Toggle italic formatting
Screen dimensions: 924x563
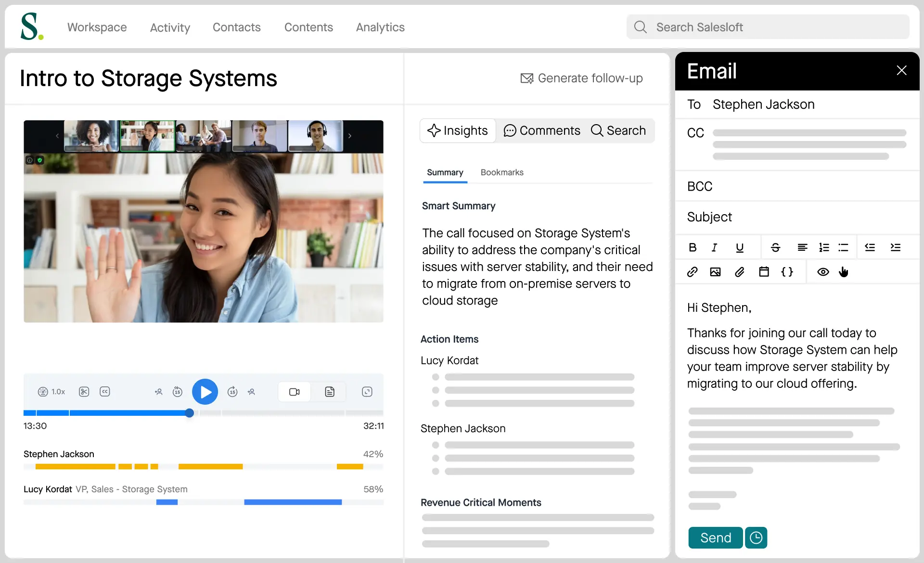[715, 247]
